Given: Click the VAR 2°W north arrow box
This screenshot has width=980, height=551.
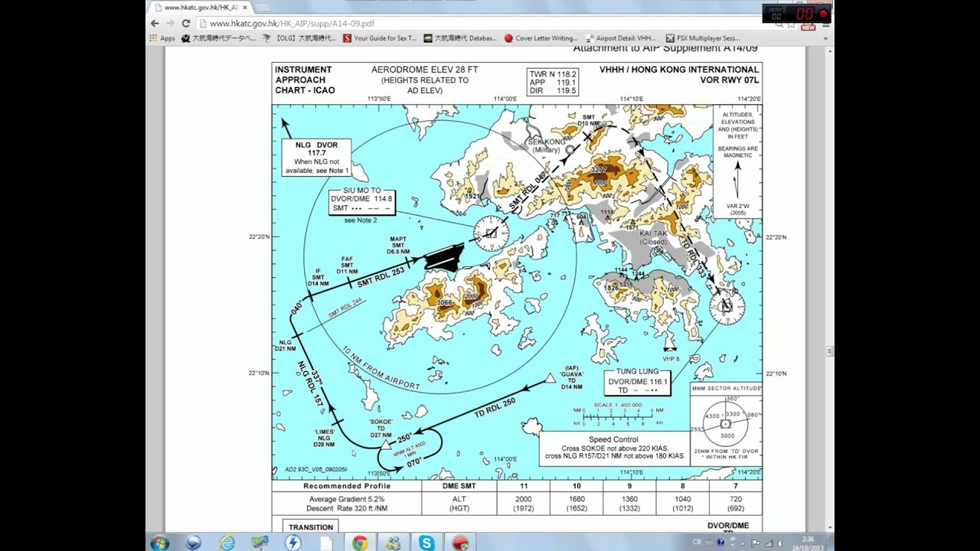Looking at the screenshot, I should point(737,162).
